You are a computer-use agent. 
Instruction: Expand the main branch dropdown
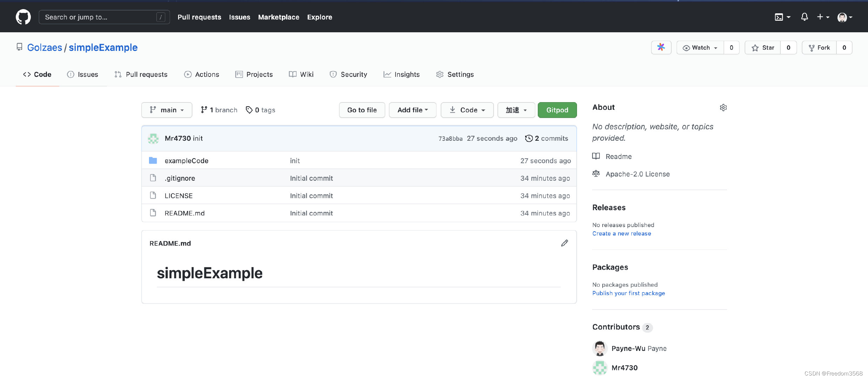[x=167, y=110]
